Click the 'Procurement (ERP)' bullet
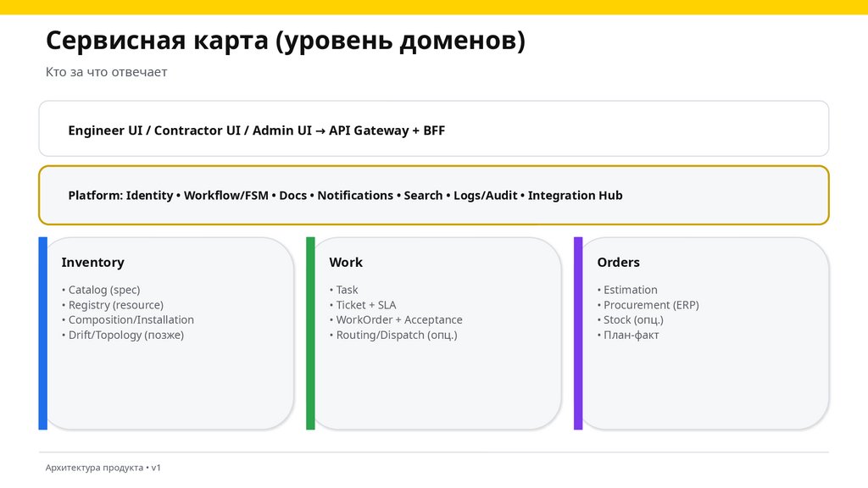This screenshot has width=868, height=488. pos(648,305)
